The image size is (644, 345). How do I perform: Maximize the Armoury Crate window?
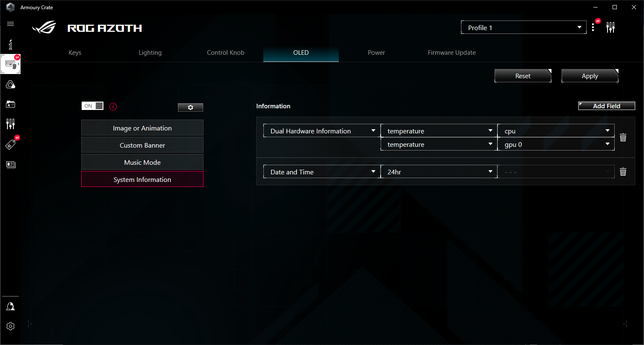[x=615, y=7]
